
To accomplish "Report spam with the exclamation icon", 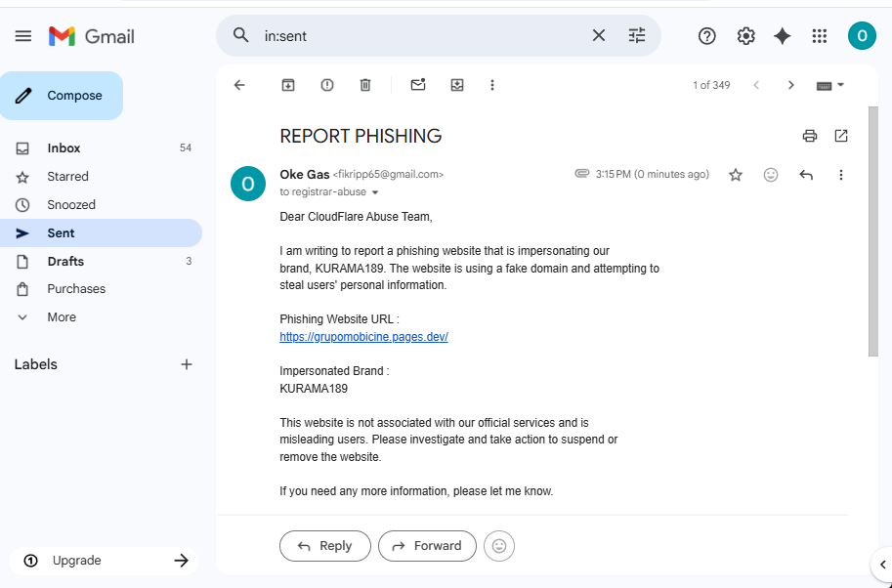I will pyautogui.click(x=327, y=85).
